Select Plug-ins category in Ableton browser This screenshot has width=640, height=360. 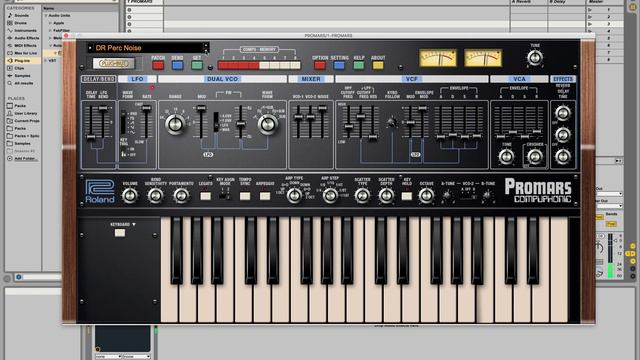pos(22,60)
